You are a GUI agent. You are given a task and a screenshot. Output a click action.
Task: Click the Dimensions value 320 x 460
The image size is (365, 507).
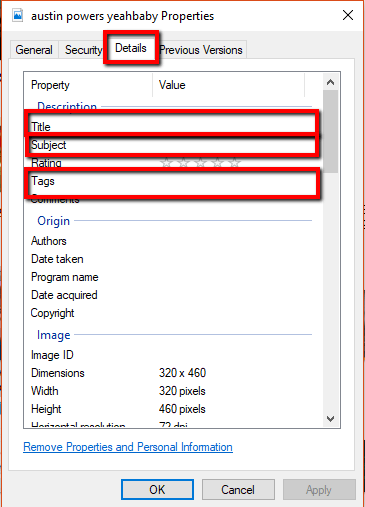pos(182,373)
